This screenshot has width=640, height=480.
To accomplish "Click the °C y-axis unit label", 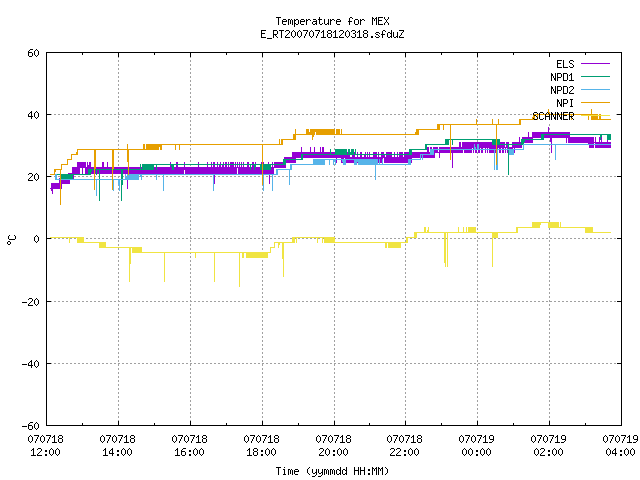I will point(12,240).
